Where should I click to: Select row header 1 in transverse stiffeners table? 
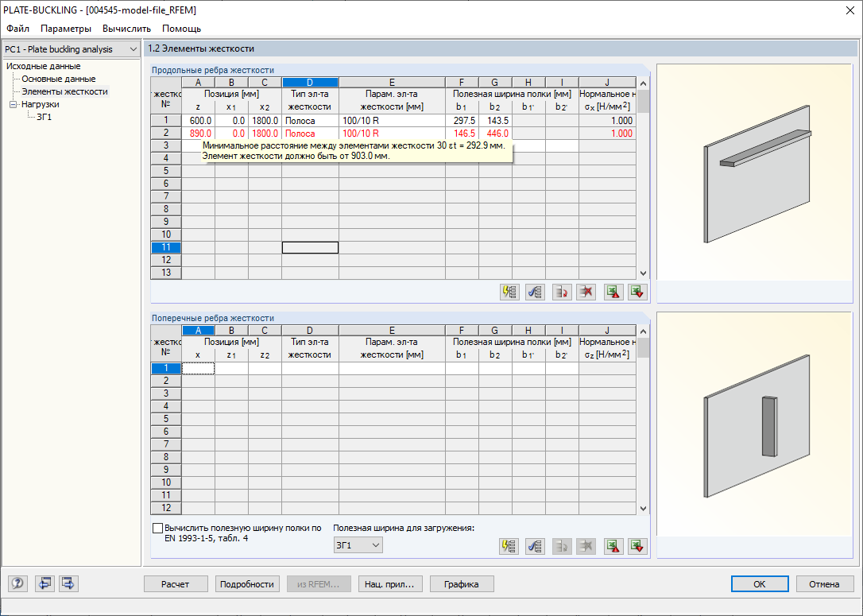tap(165, 368)
